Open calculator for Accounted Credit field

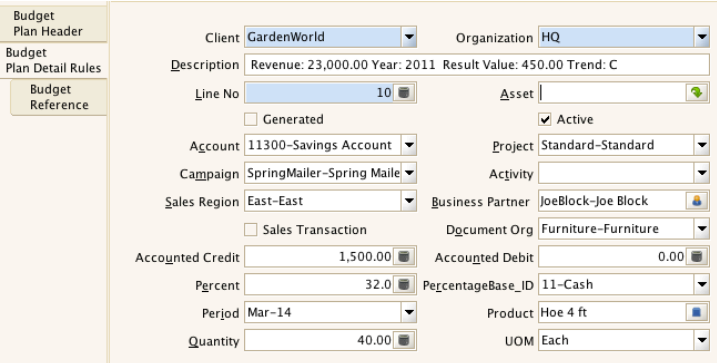(404, 256)
